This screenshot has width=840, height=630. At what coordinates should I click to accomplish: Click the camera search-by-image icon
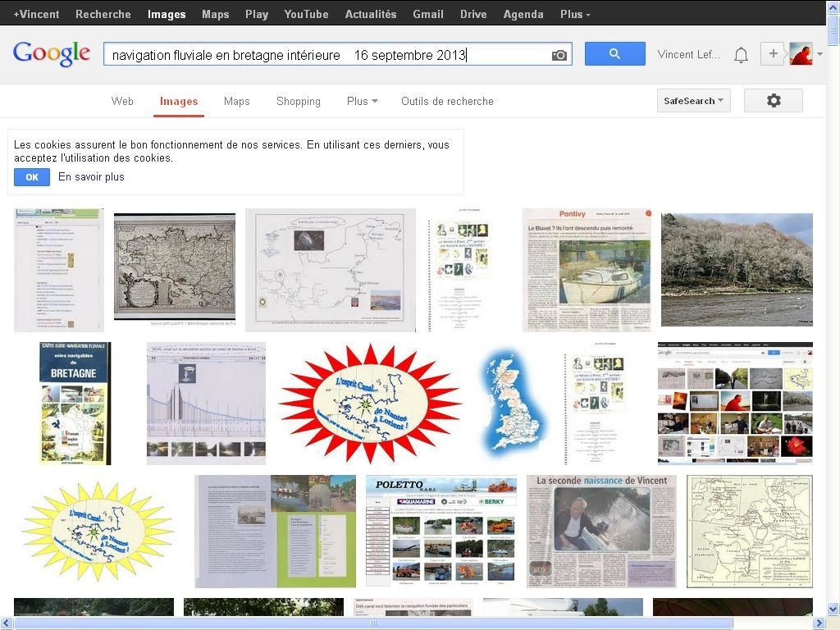point(559,55)
